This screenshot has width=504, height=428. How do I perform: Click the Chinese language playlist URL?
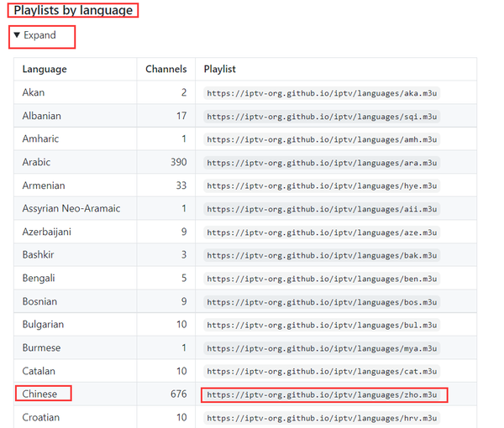(x=323, y=394)
